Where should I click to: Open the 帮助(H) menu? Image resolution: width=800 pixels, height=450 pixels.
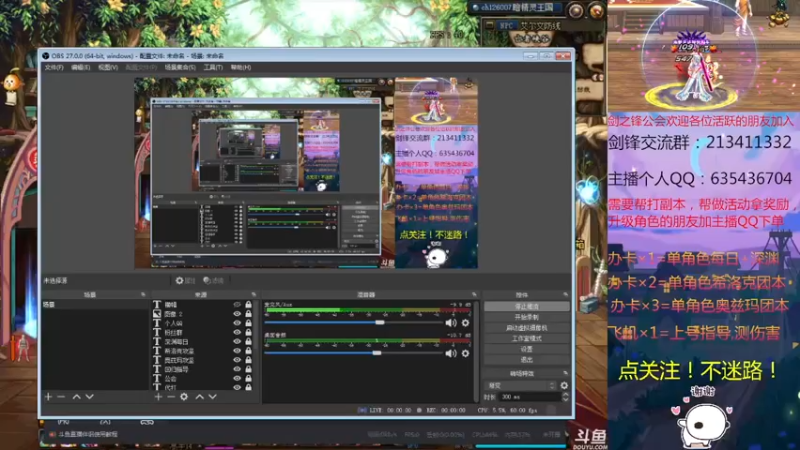pyautogui.click(x=241, y=67)
